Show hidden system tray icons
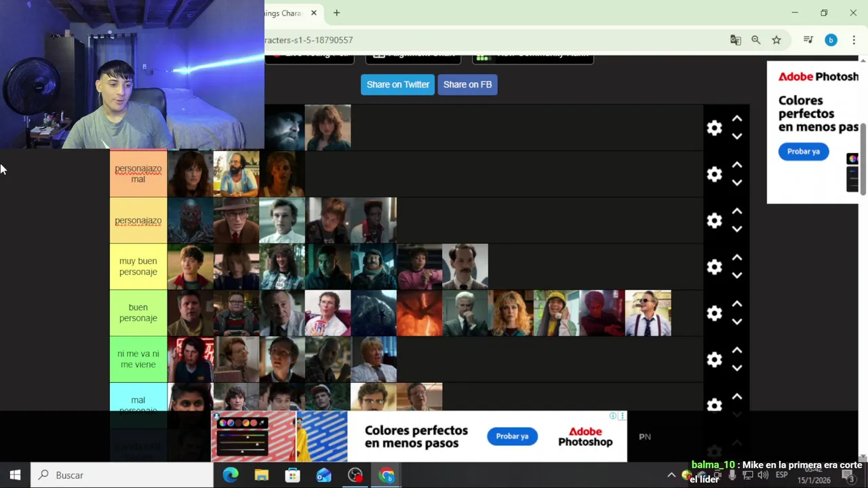This screenshot has height=488, width=868. click(x=671, y=475)
